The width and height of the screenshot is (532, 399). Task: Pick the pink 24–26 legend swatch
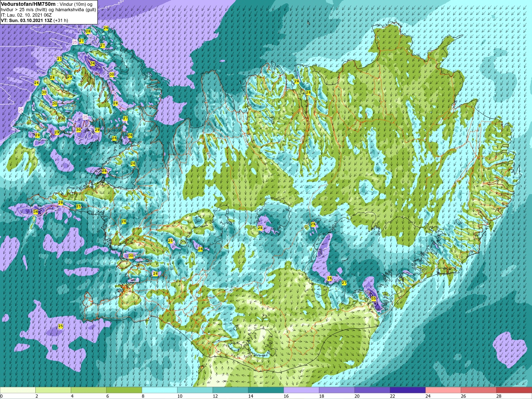[443, 390]
